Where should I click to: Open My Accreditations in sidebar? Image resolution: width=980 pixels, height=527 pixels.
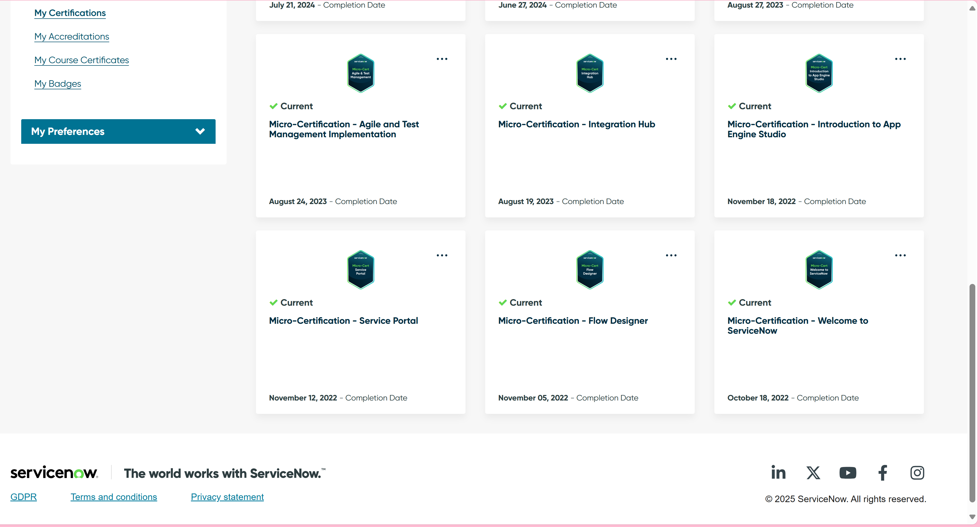(72, 36)
